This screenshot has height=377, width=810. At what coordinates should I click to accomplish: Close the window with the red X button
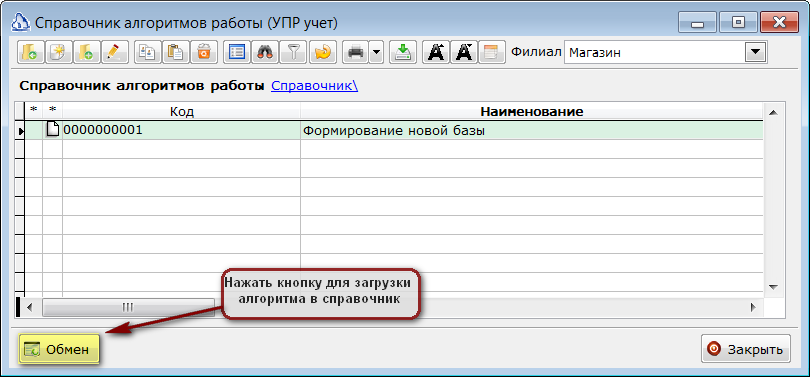pyautogui.click(x=780, y=23)
